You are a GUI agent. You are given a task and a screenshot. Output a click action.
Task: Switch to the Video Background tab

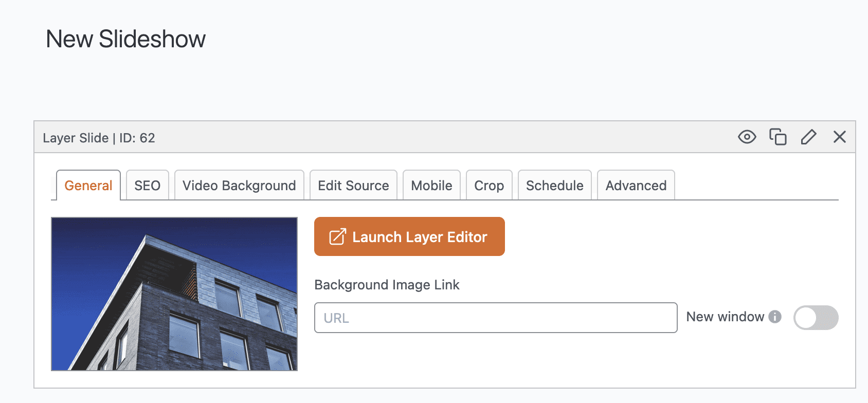tap(239, 186)
